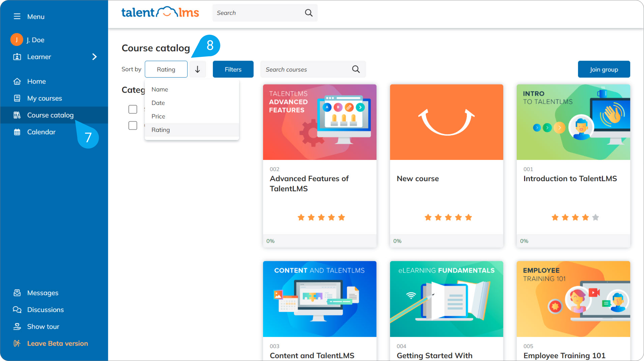
Task: Click New course star rating
Action: 448,217
